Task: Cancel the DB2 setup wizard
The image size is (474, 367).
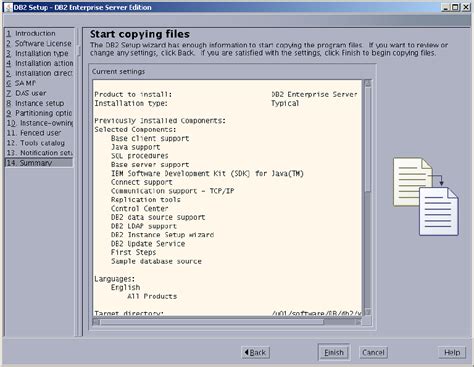Action: (x=373, y=352)
